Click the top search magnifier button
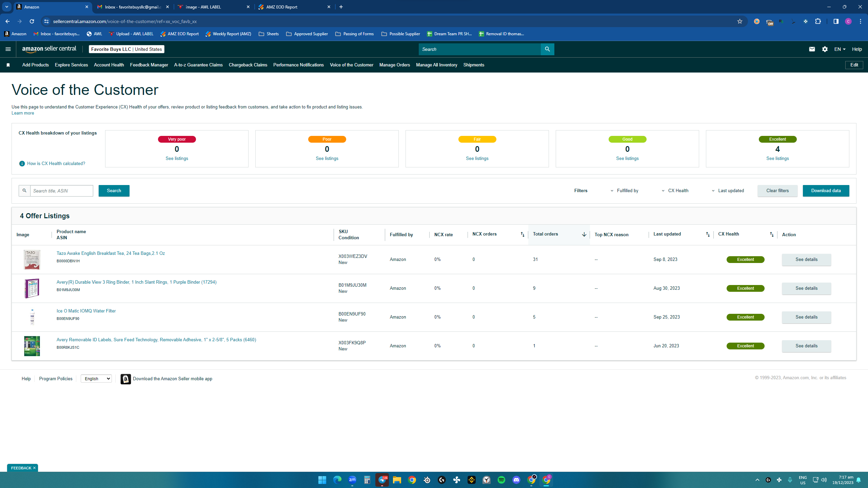Image resolution: width=868 pixels, height=488 pixels. (x=547, y=49)
